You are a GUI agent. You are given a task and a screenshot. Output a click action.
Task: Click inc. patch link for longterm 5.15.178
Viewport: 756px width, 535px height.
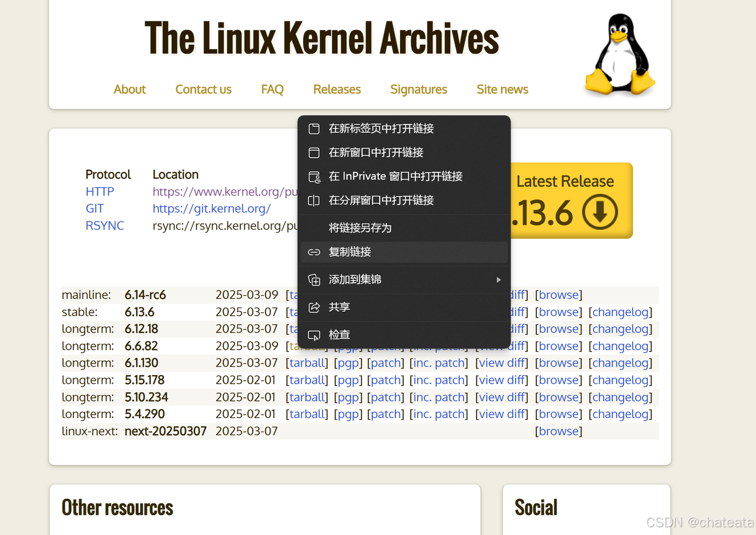[x=439, y=380]
